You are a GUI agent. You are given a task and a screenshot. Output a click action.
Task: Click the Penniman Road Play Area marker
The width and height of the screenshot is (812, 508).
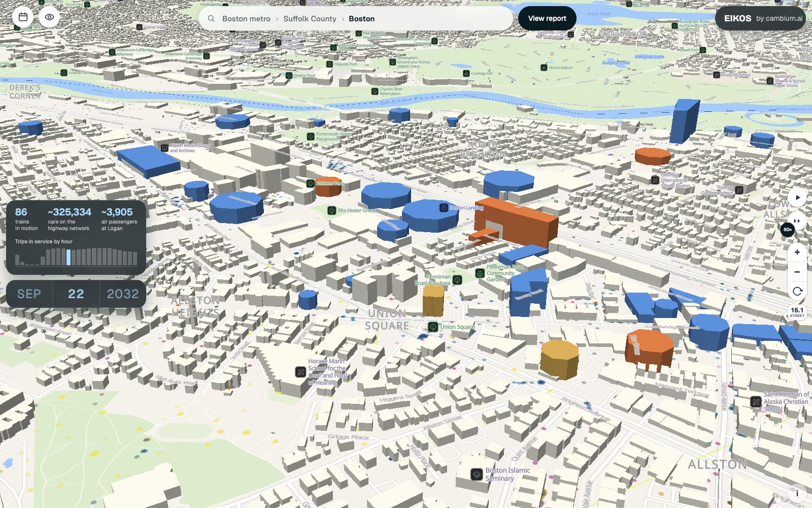click(457, 280)
